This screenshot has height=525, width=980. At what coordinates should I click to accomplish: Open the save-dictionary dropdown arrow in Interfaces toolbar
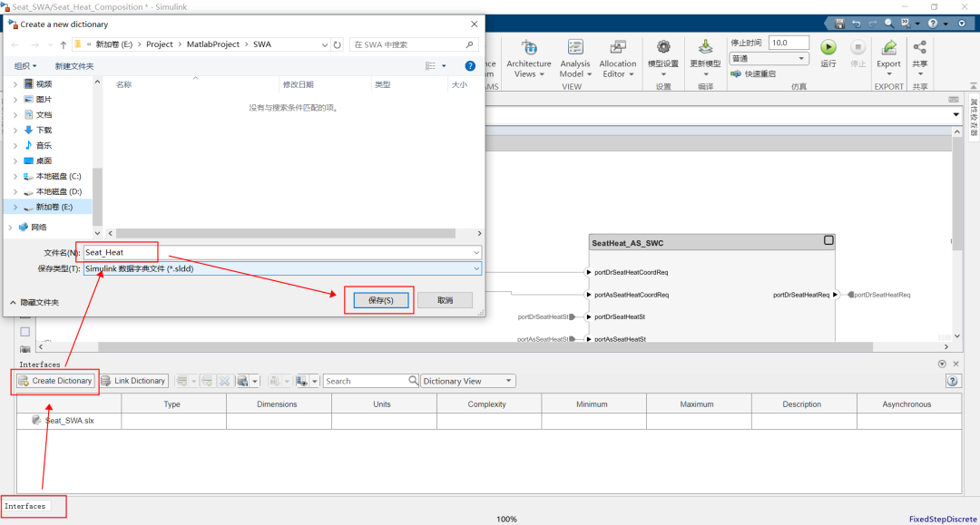tap(254, 381)
